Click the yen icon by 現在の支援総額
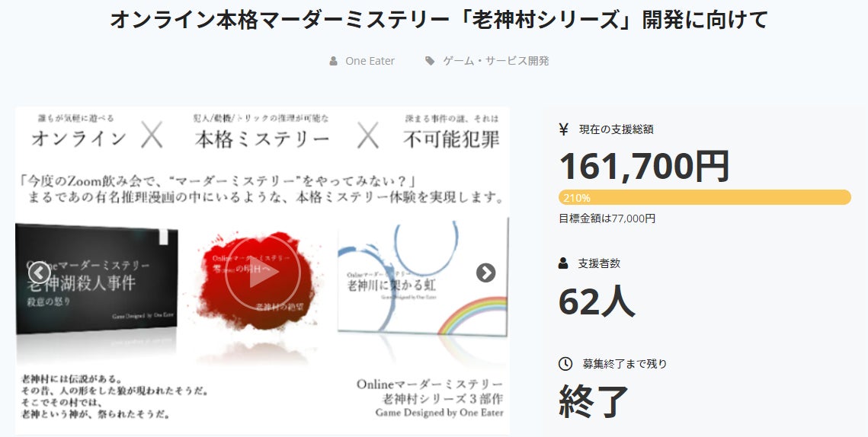The image size is (868, 437). click(564, 129)
